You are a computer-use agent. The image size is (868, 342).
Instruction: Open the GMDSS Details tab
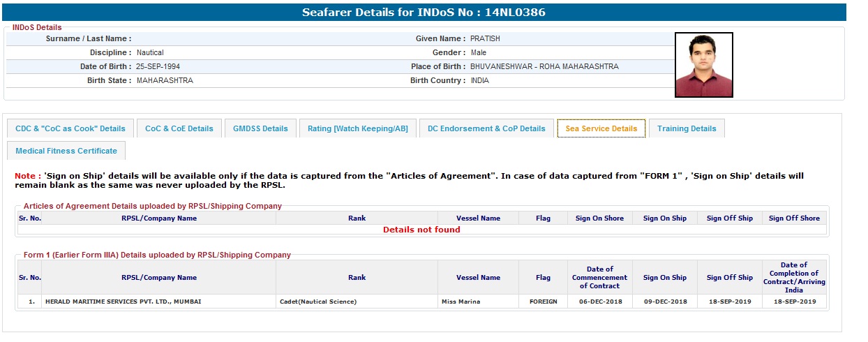pos(260,128)
